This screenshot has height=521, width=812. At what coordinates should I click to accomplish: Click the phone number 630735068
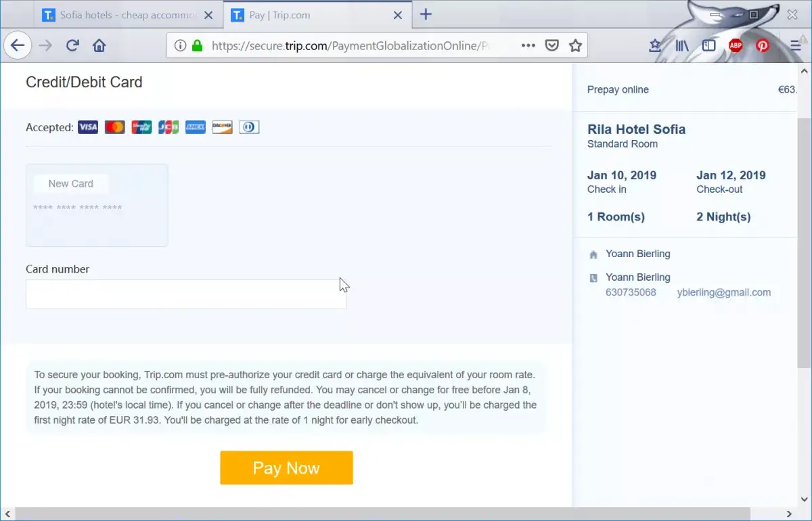pyautogui.click(x=631, y=292)
